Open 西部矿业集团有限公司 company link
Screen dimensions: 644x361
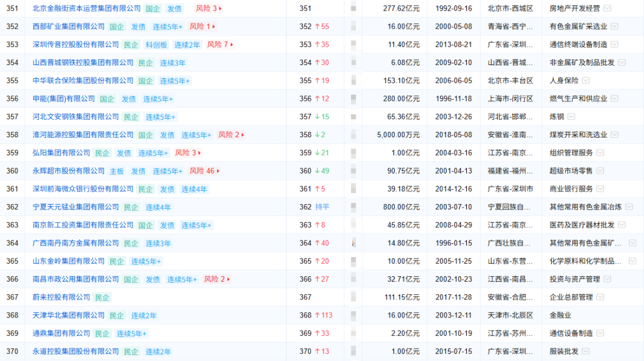coord(69,26)
